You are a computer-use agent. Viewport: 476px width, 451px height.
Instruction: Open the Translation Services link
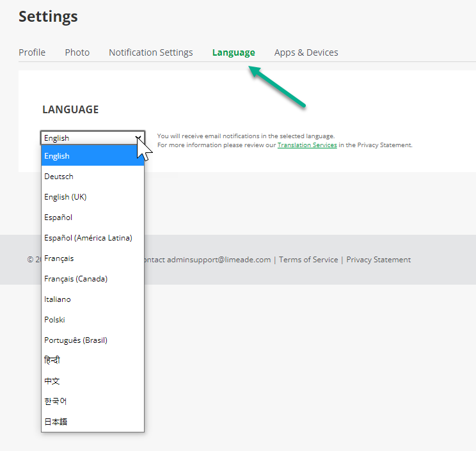coord(307,145)
